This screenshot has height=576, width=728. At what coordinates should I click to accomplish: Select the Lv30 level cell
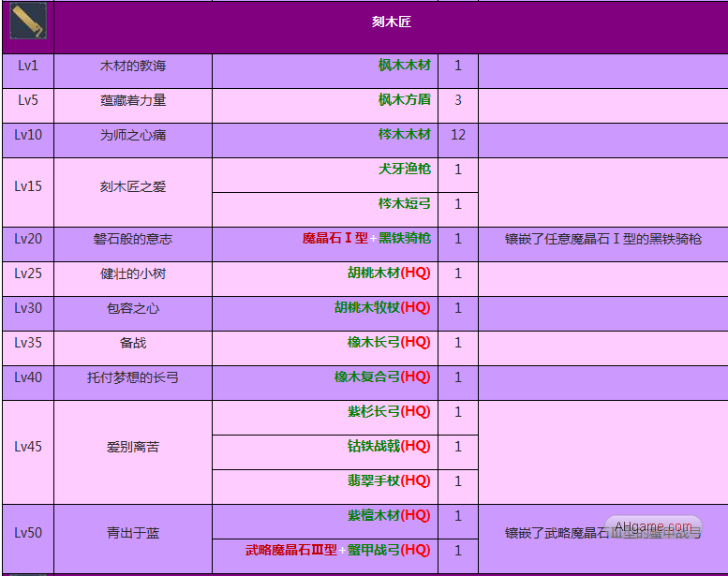click(x=28, y=314)
